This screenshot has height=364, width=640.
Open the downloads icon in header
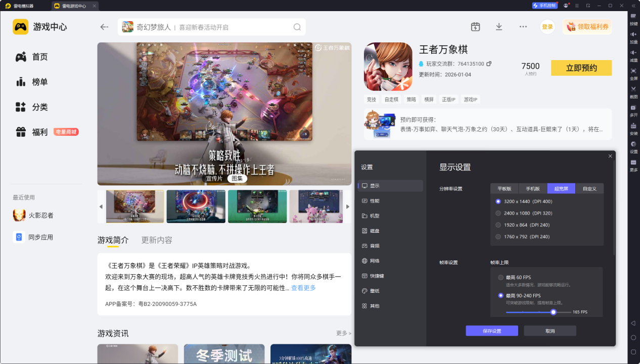[499, 27]
